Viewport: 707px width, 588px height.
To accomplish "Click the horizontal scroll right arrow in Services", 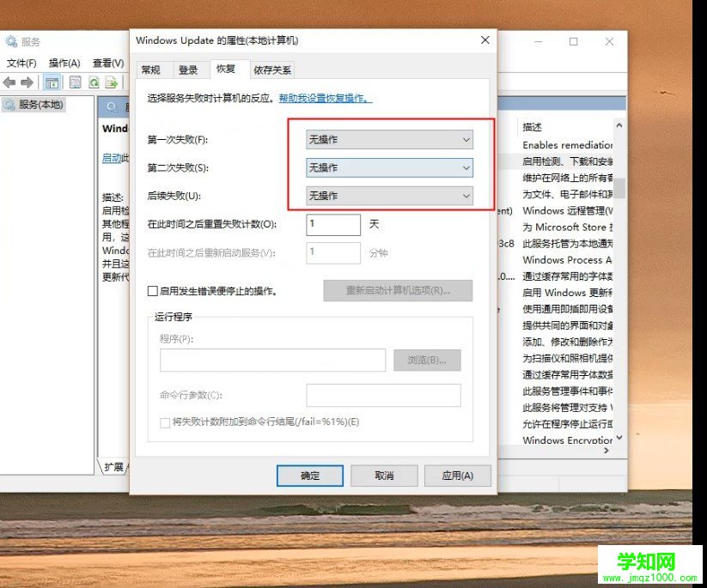I will [x=606, y=450].
